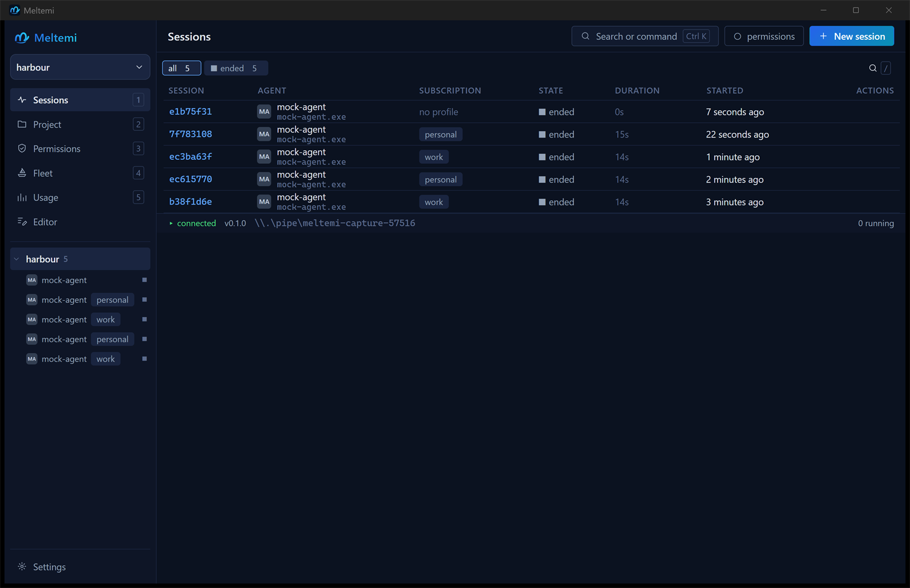910x588 pixels.
Task: Click the Sessions shortcut badge 1
Action: point(138,100)
